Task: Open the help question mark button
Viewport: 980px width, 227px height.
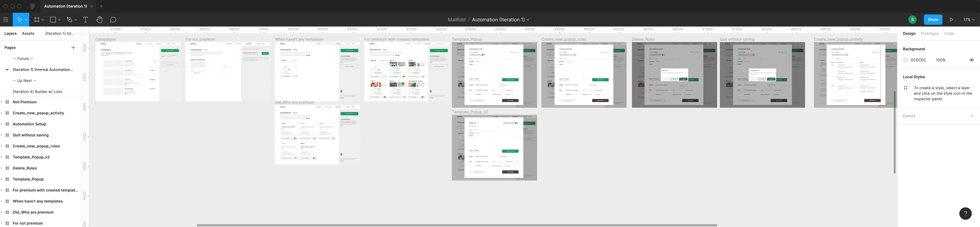Action: point(966,214)
